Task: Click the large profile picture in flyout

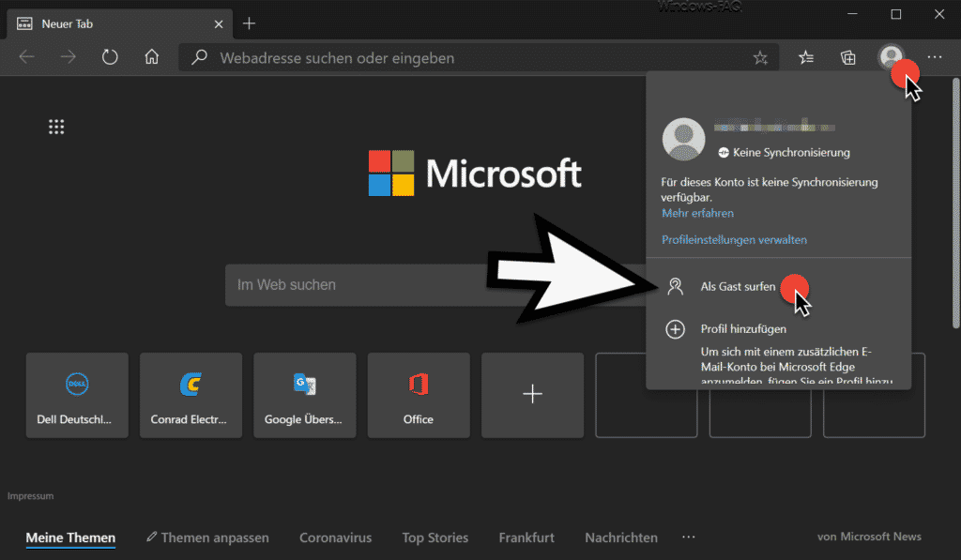Action: coord(683,139)
